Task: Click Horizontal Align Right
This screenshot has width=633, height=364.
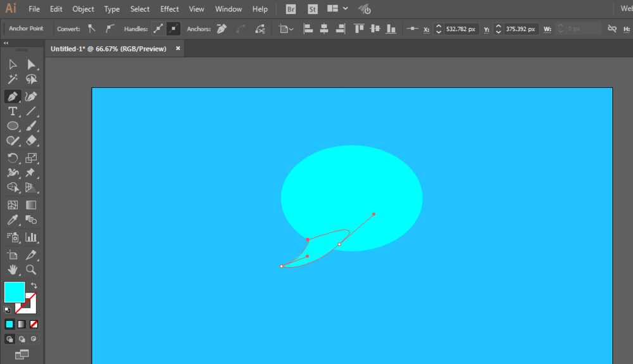Action: coord(341,28)
